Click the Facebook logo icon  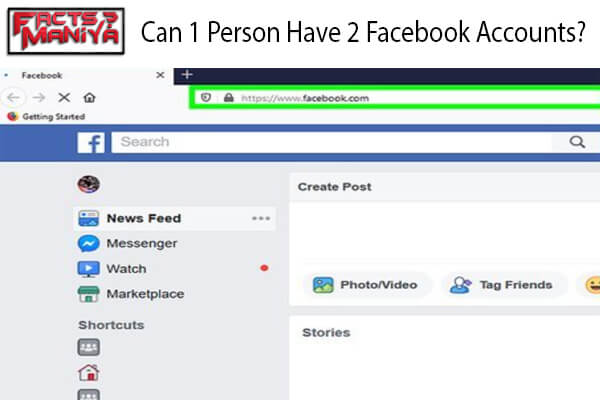(91, 143)
